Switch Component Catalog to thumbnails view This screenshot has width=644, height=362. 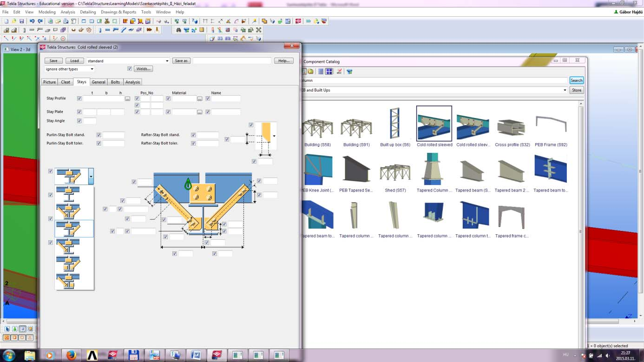click(329, 72)
